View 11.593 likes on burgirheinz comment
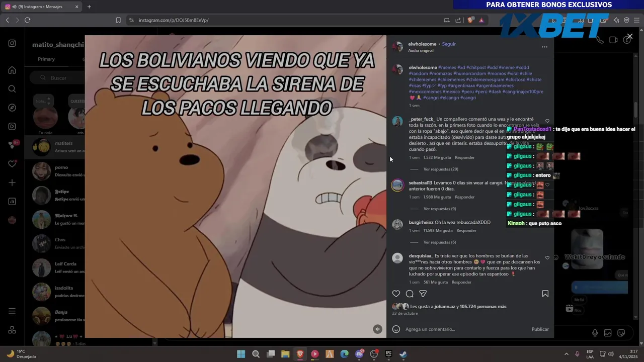Screen dimensions: 644x362 pos(438,231)
